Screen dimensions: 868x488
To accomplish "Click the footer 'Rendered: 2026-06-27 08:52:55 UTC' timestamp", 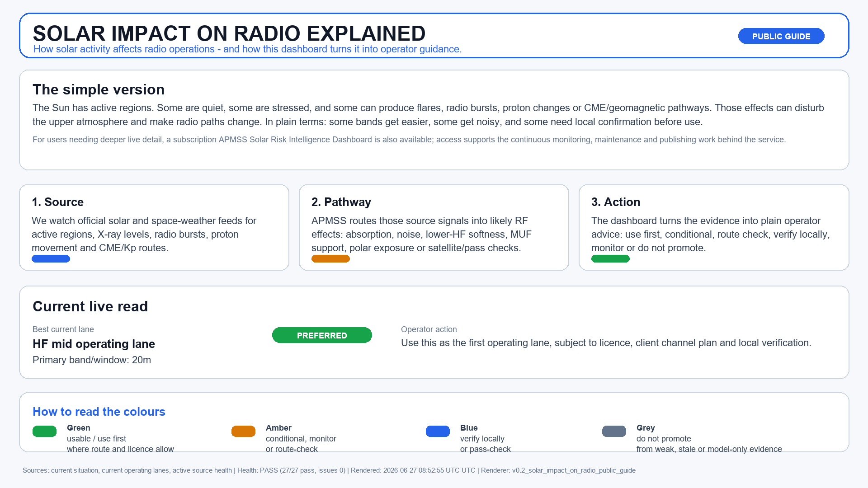I will pyautogui.click(x=413, y=470).
